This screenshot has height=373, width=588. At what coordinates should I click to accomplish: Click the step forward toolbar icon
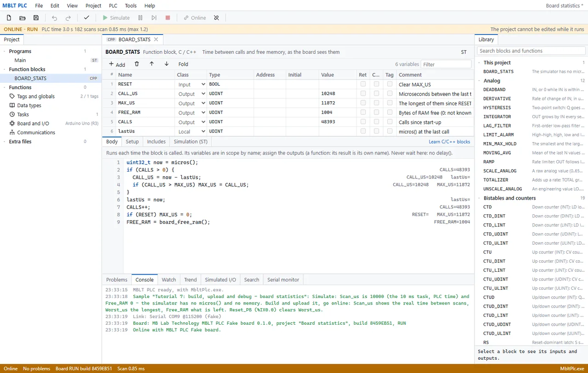pyautogui.click(x=154, y=18)
